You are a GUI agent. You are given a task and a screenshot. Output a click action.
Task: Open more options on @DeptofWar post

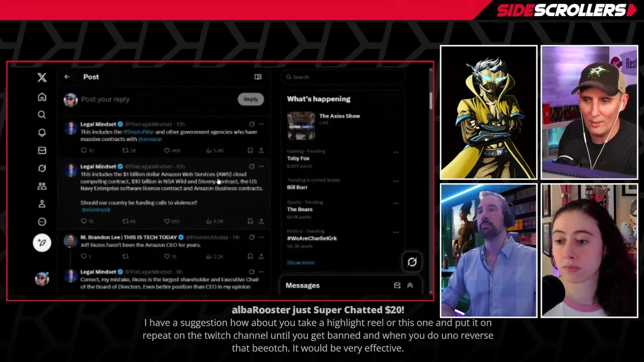(261, 124)
